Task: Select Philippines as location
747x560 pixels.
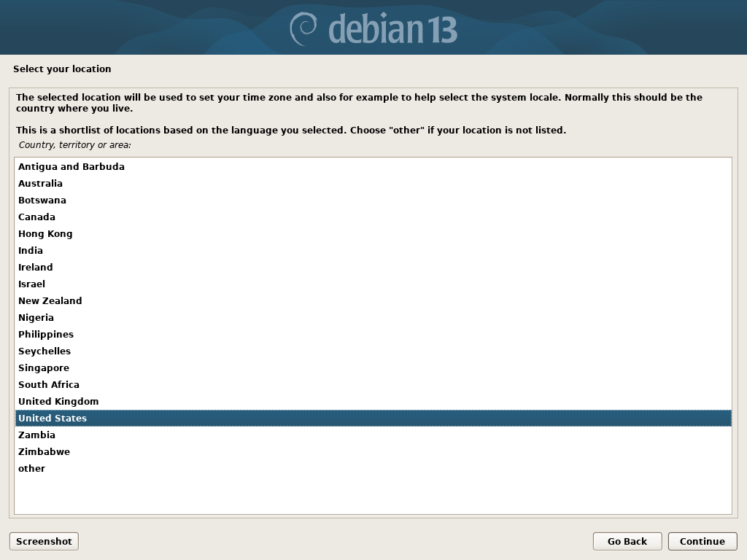Action: pyautogui.click(x=373, y=334)
